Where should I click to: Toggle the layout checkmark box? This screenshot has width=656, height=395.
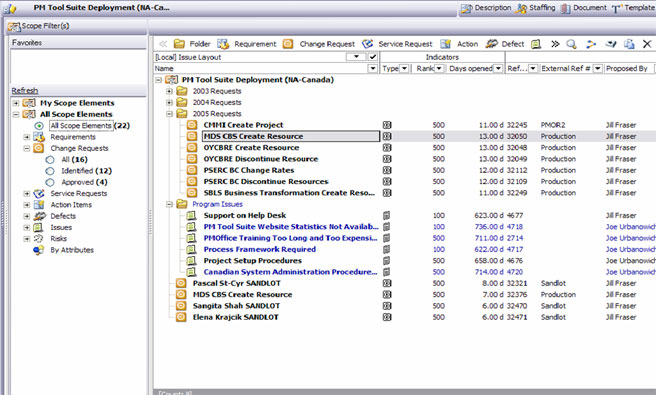point(372,57)
